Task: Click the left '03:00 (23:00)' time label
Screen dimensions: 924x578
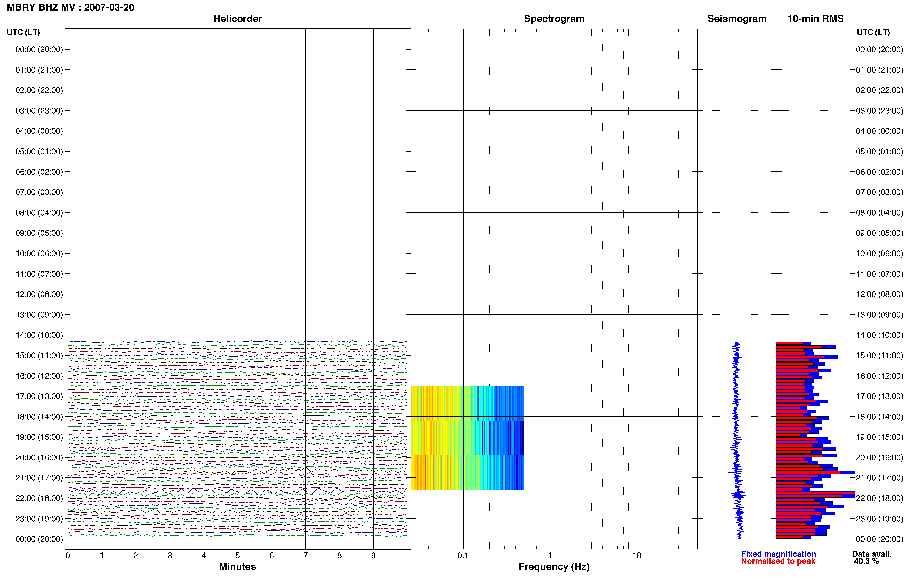Action: click(x=39, y=110)
